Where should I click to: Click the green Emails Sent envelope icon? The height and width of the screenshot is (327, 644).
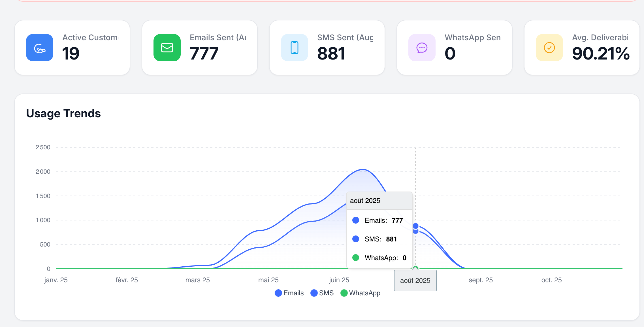[x=167, y=48]
